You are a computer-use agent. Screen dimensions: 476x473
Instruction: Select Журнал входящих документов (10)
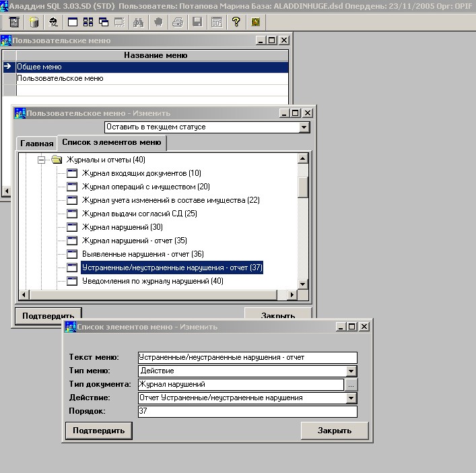coord(141,173)
